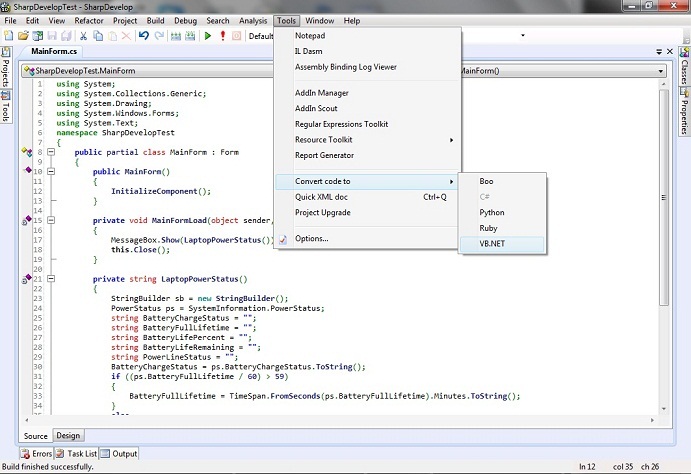The width and height of the screenshot is (691, 474).
Task: Select Convert code to menu entry
Action: [367, 181]
